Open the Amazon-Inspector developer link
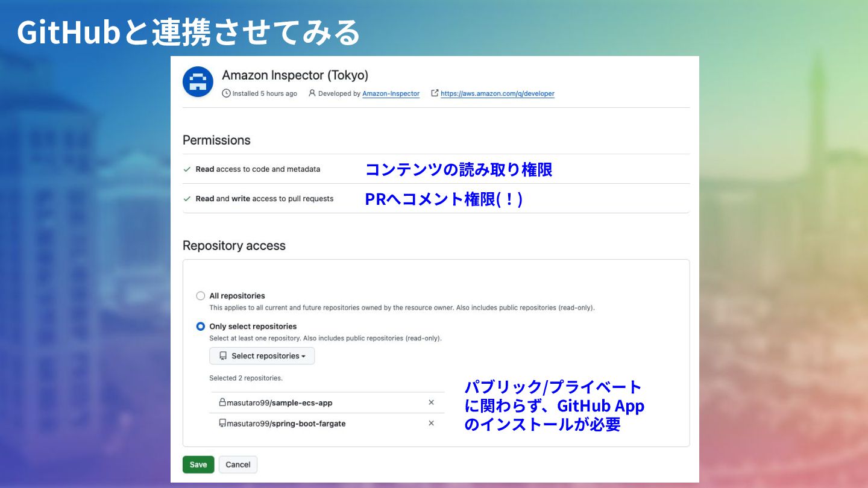 (391, 94)
